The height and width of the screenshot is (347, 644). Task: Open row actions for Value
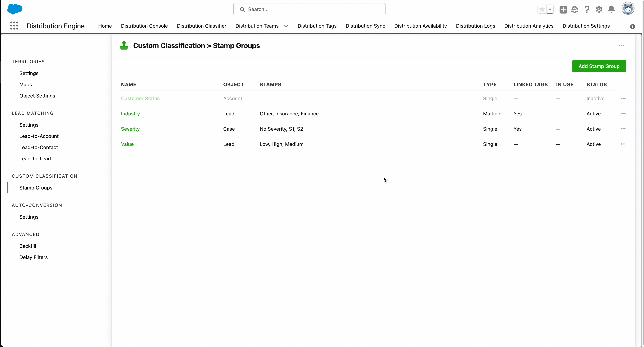[x=623, y=144]
